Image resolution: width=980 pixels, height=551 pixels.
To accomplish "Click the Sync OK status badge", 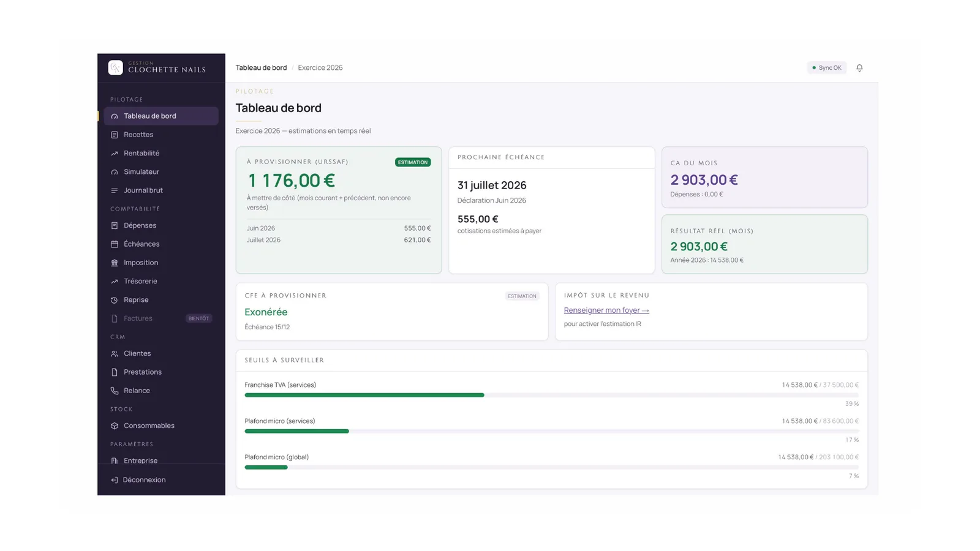I will coord(827,68).
